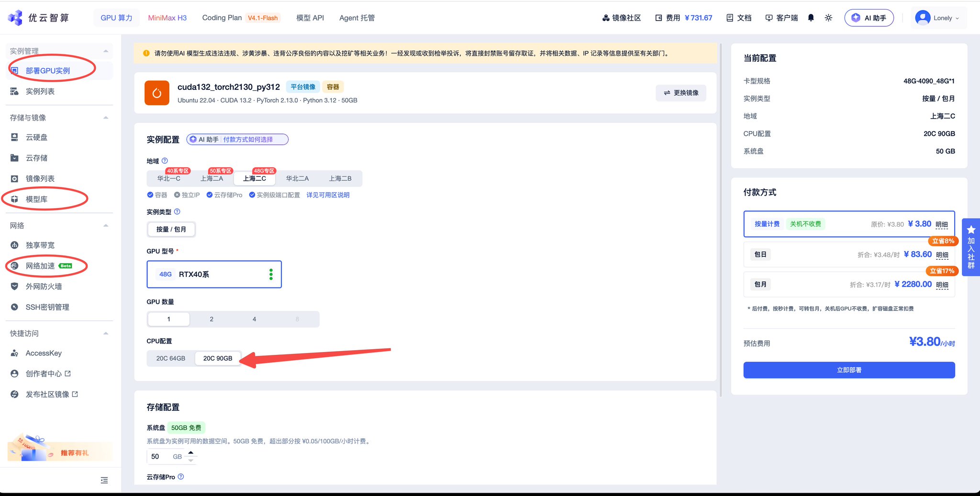This screenshot has width=980, height=496.
Task: Open the 优云智算 logo home
Action: click(x=38, y=18)
